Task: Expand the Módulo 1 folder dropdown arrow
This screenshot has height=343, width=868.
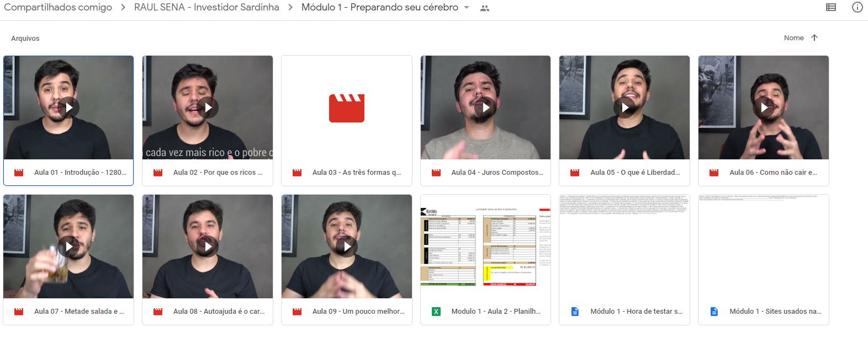Action: coord(467,8)
